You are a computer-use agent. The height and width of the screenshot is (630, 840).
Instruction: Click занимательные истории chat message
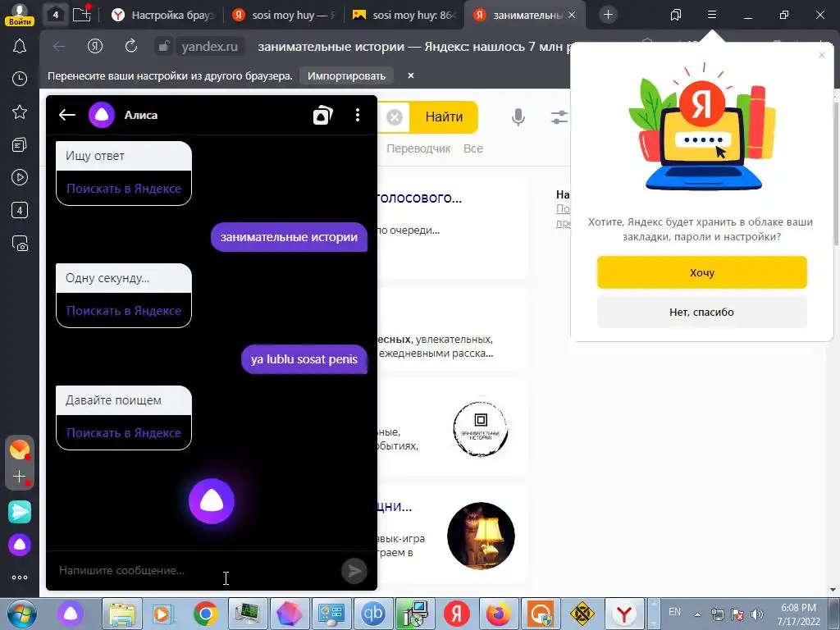click(290, 237)
